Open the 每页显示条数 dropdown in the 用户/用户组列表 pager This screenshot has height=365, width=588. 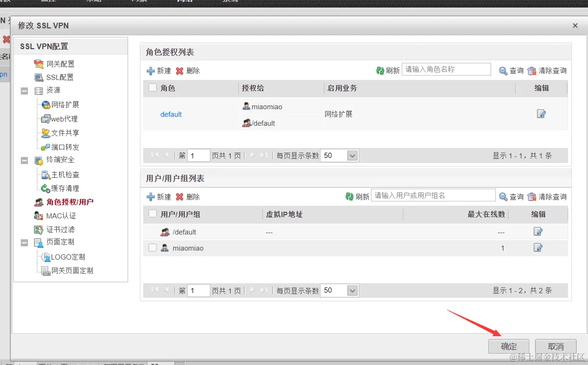point(353,291)
